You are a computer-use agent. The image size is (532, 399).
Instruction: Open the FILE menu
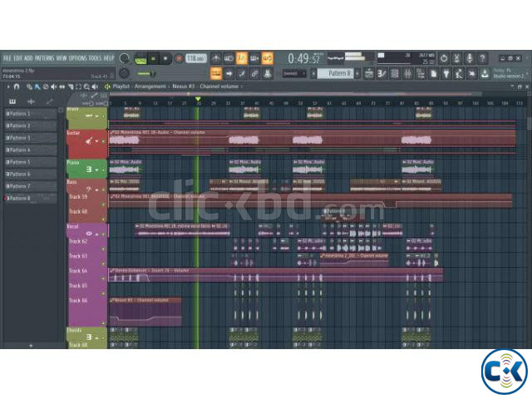pyautogui.click(x=7, y=58)
